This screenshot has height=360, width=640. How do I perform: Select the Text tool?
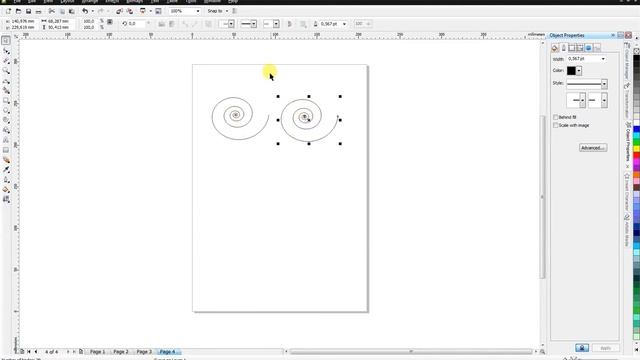click(x=6, y=140)
